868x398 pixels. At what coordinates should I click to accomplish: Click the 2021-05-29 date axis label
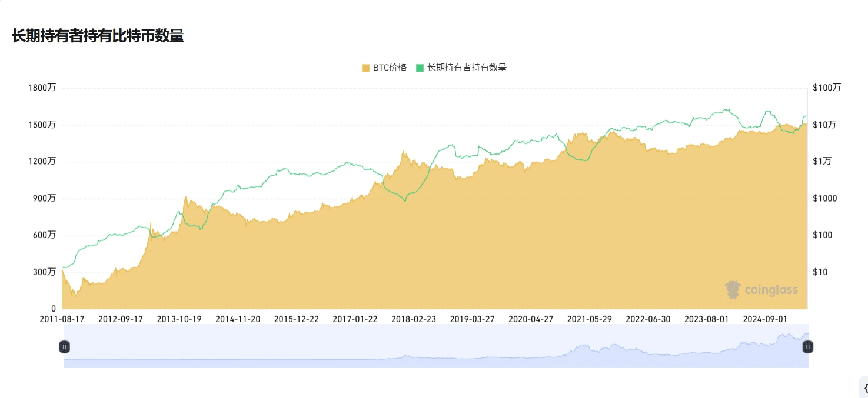click(x=590, y=319)
